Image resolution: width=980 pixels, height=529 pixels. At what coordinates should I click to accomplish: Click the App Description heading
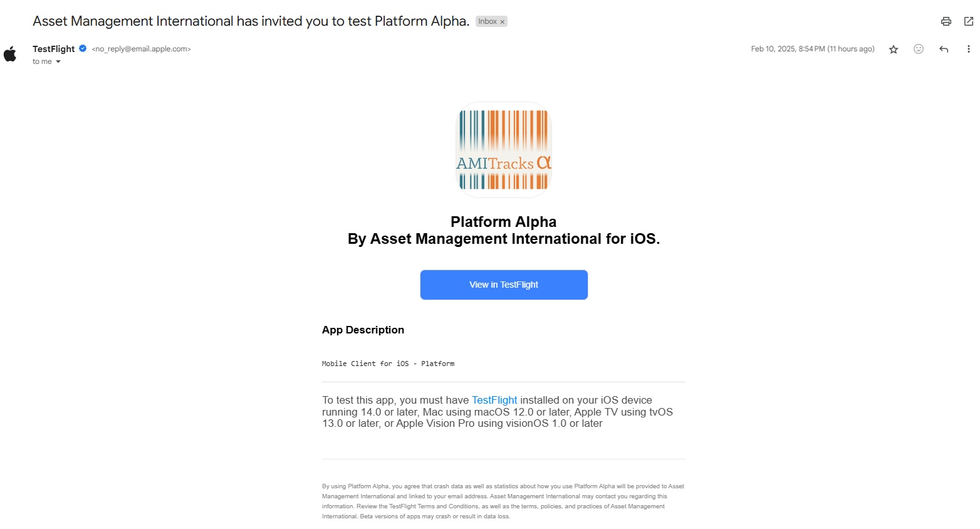pos(363,330)
